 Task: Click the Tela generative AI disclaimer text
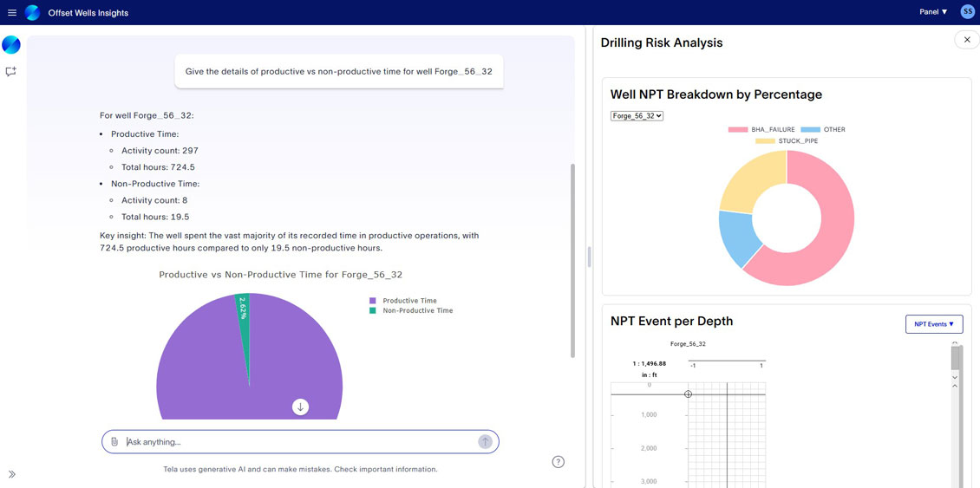[300, 469]
